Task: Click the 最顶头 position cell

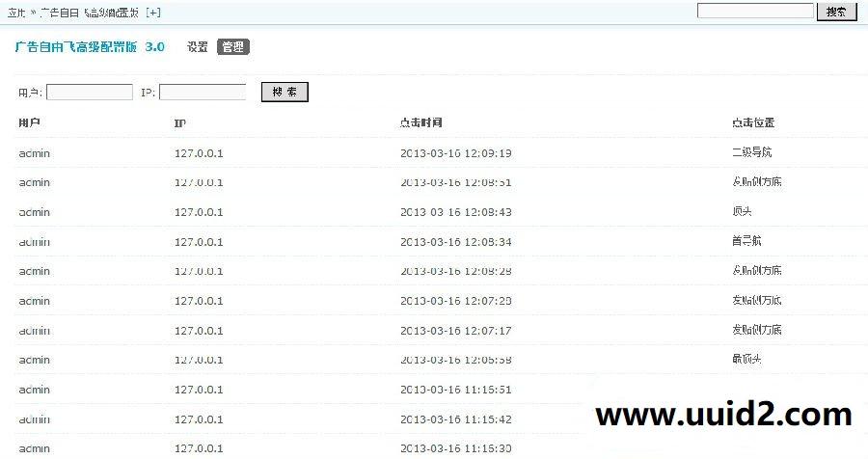Action: click(746, 360)
